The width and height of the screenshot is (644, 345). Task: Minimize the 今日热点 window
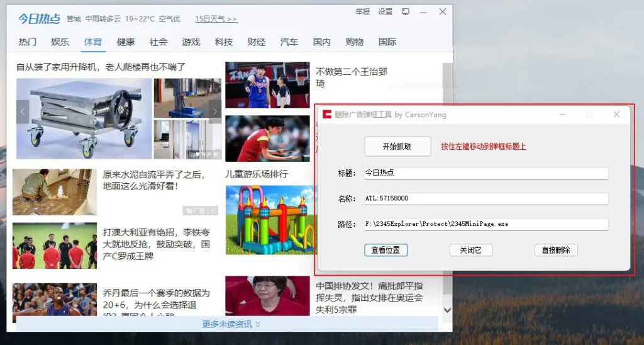pos(423,13)
